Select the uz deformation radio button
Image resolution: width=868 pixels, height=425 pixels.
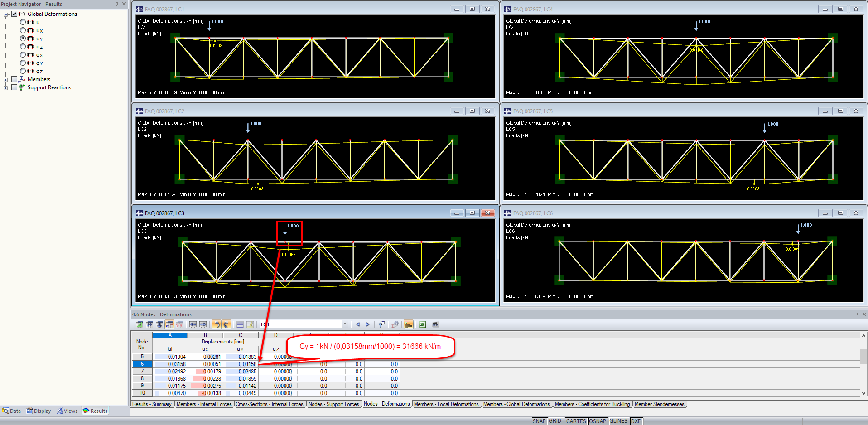click(23, 47)
